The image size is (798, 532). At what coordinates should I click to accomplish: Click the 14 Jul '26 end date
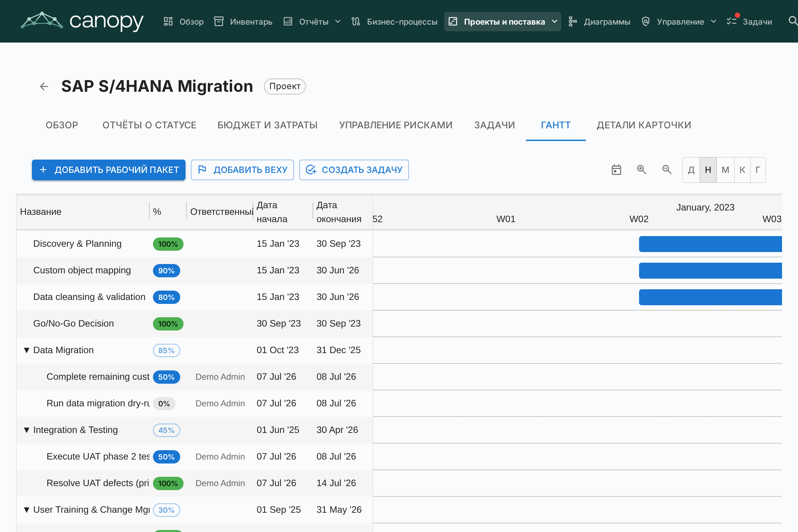click(336, 483)
